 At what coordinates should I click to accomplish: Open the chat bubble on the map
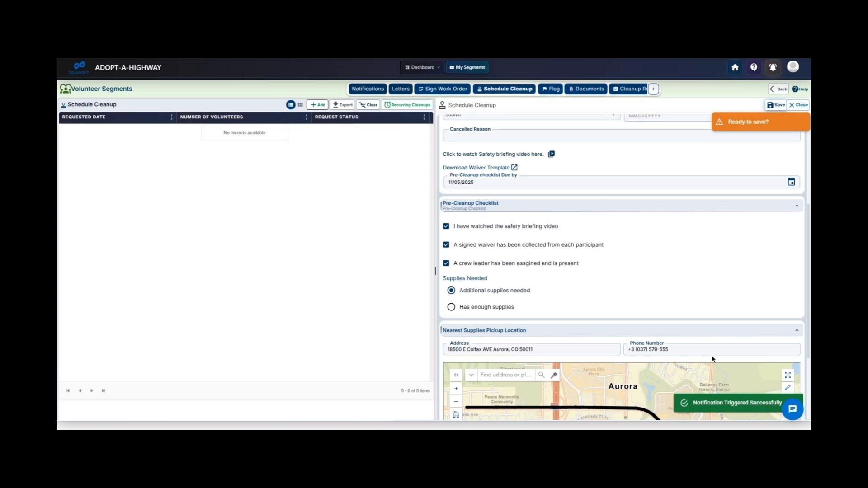coord(793,409)
